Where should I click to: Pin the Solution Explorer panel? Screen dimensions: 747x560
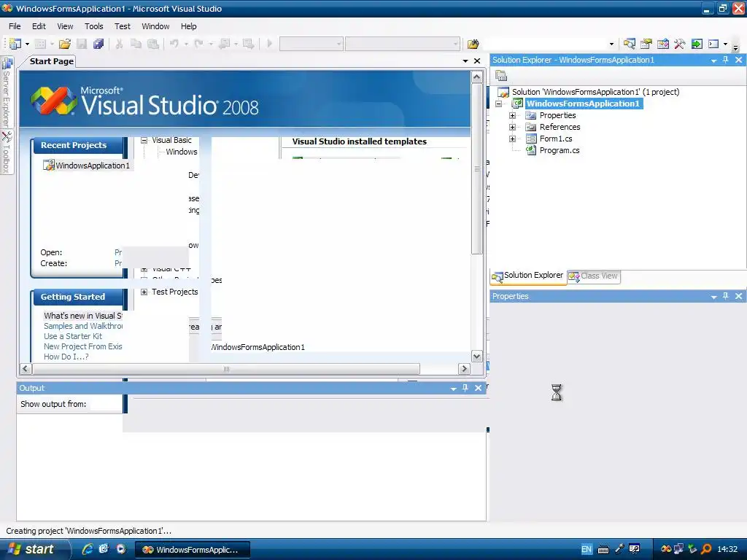[x=726, y=60]
